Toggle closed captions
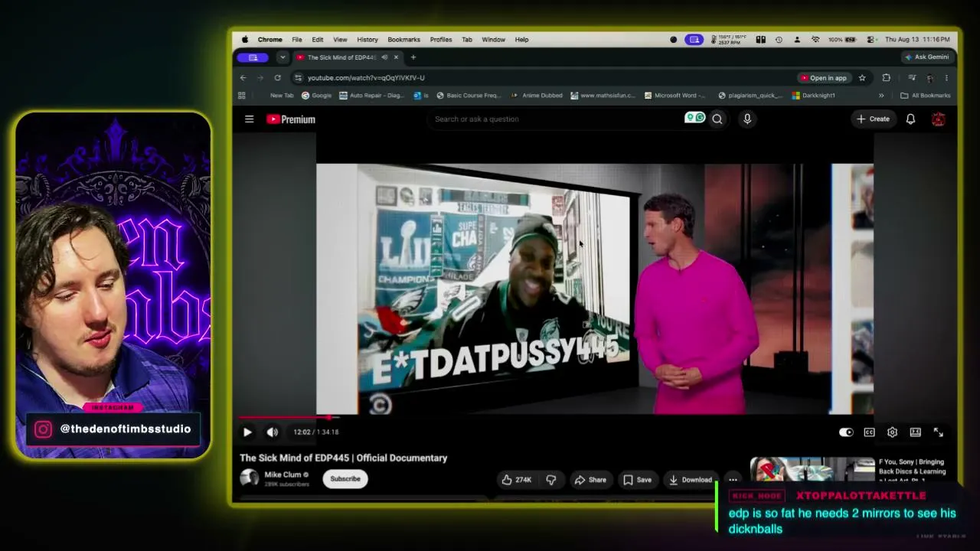 point(869,432)
